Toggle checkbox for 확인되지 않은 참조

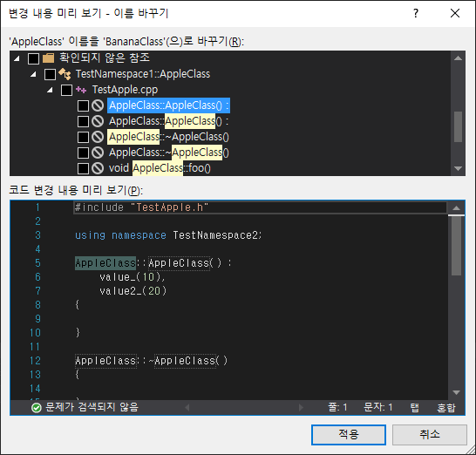pos(33,58)
